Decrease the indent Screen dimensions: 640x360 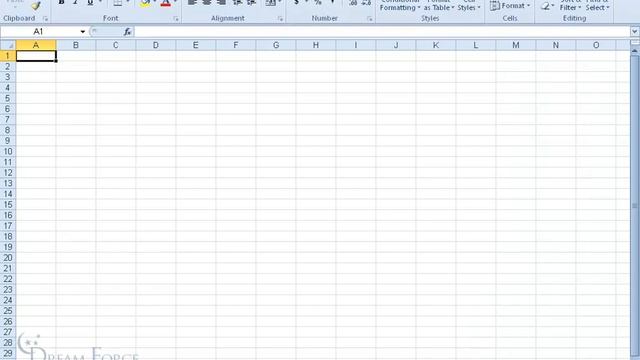pyautogui.click(x=237, y=3)
